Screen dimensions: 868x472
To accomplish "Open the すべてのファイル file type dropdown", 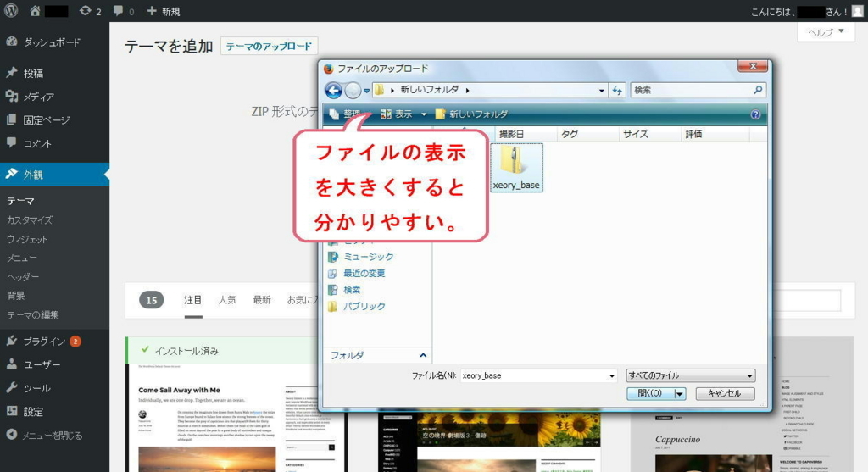I will [x=690, y=375].
